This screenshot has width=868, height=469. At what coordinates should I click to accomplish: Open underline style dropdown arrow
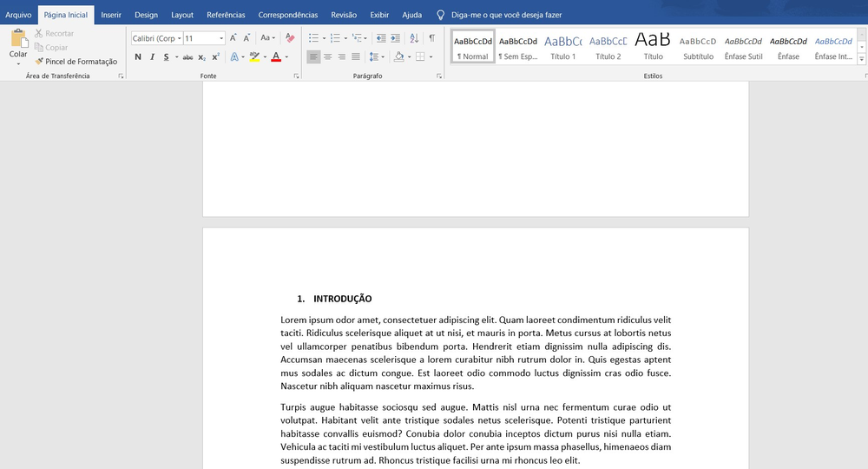coord(176,57)
